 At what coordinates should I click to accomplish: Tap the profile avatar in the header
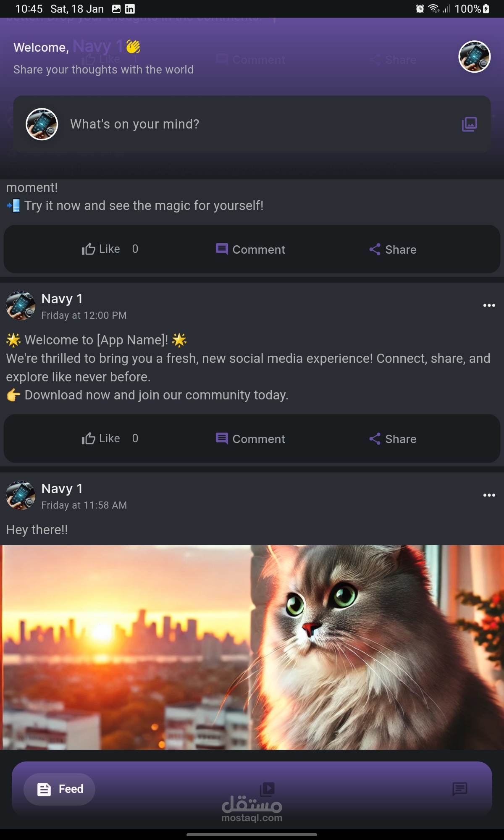(x=475, y=57)
